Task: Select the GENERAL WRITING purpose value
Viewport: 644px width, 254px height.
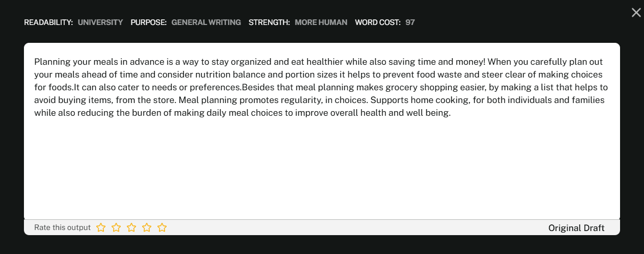Action: tap(206, 22)
